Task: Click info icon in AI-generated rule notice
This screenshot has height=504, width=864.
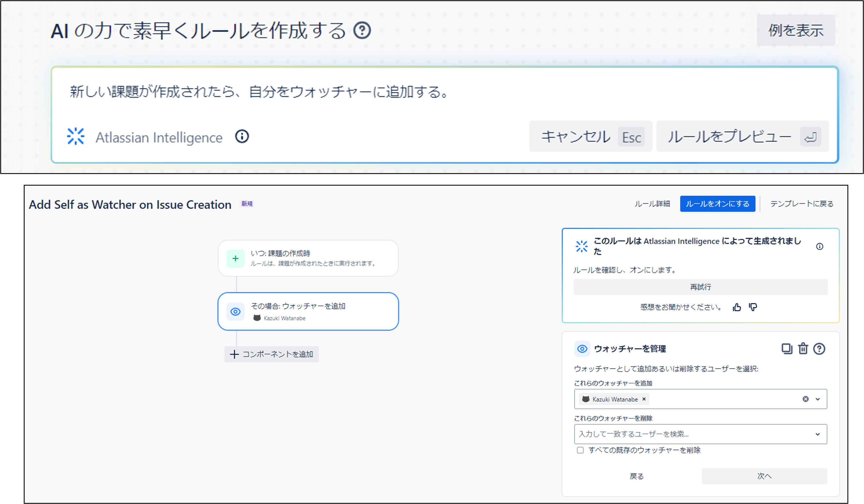Action: click(x=820, y=247)
